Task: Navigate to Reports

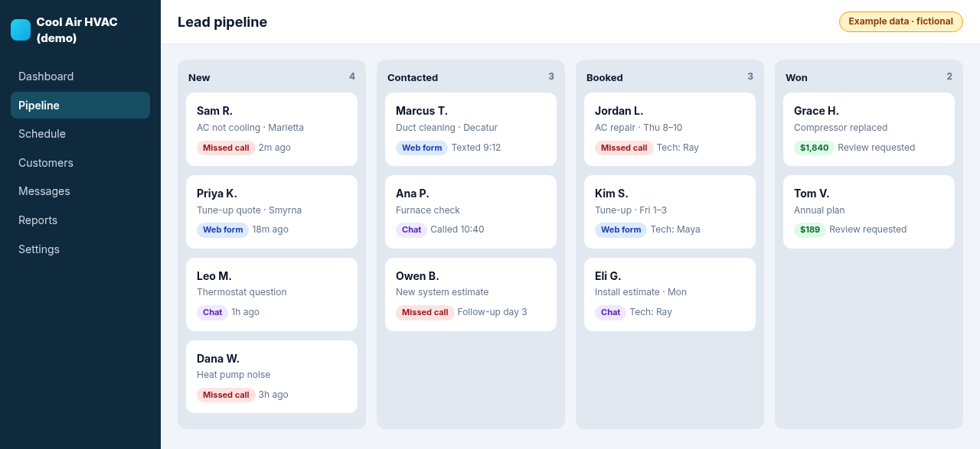Action: [80, 220]
